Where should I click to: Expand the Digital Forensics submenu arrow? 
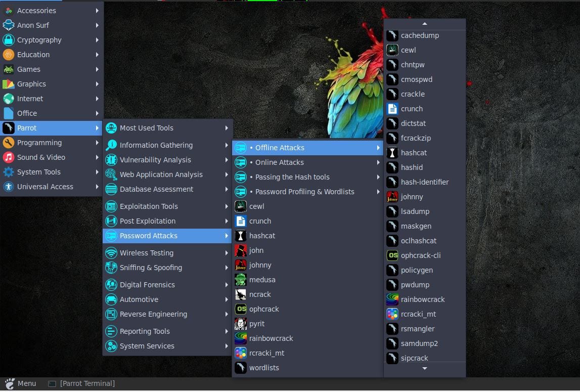coord(227,285)
